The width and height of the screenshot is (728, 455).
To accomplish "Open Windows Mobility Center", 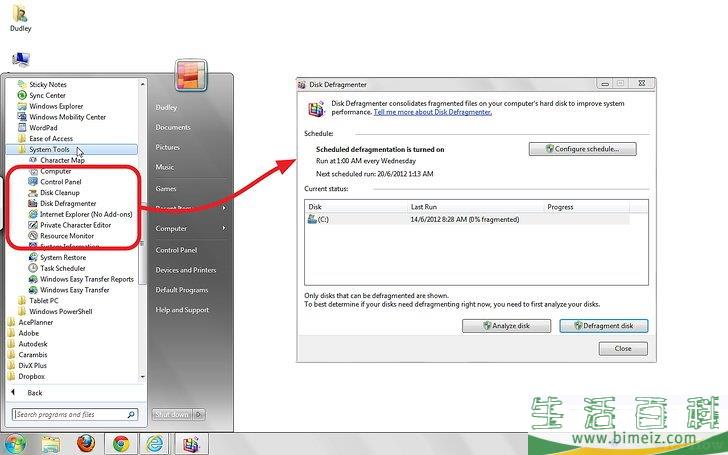I will (67, 117).
